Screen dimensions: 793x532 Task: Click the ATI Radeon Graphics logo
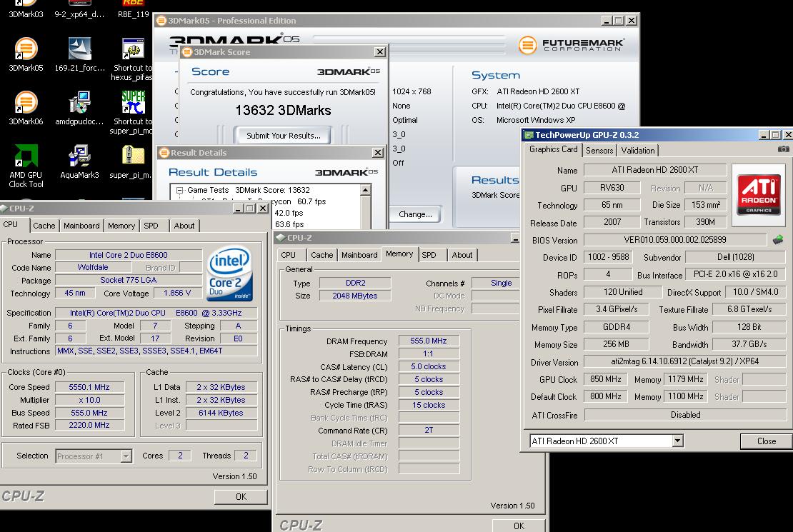(759, 195)
